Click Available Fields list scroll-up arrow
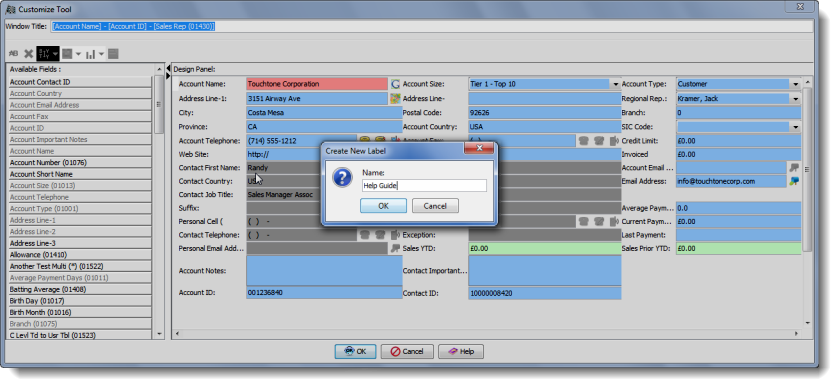This screenshot has width=839, height=388. click(159, 70)
